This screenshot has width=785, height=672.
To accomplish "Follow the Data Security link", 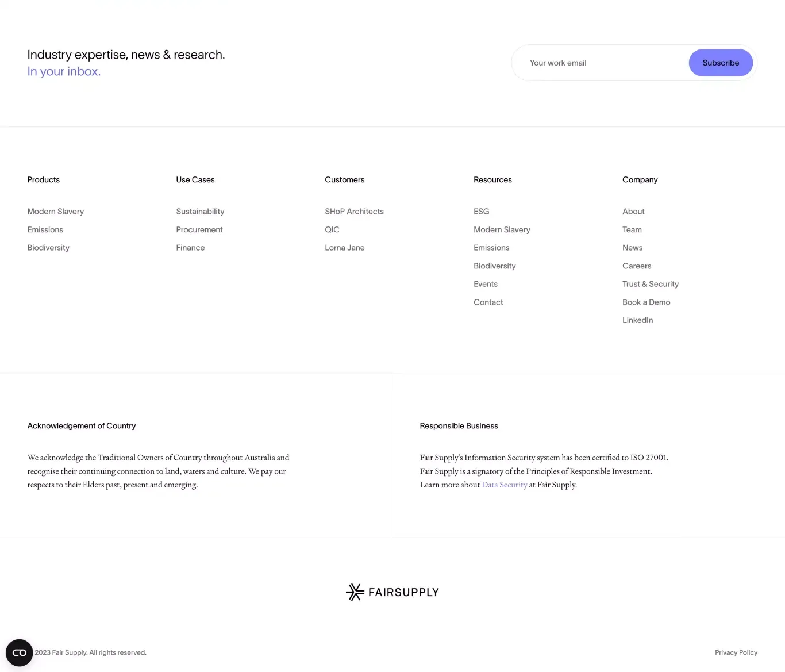I will point(505,485).
